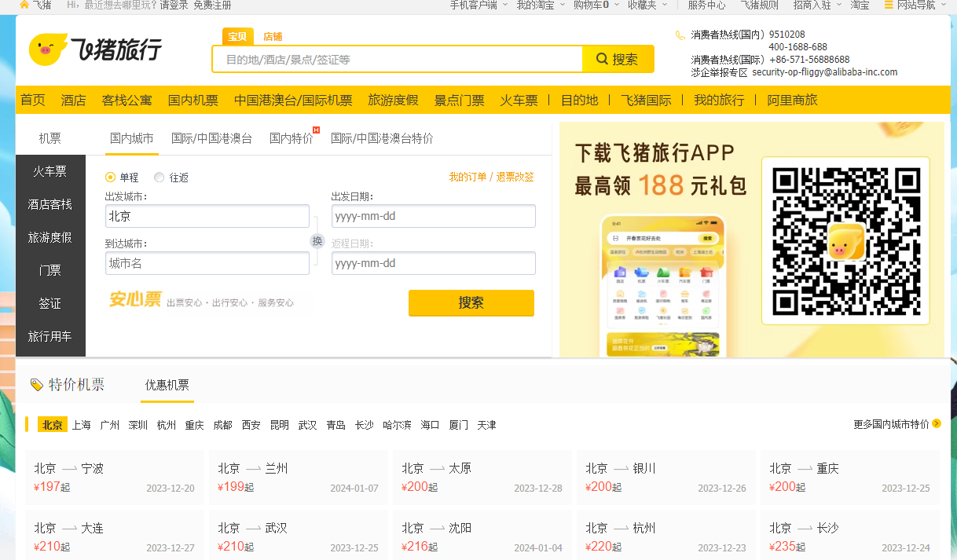The image size is (957, 560).
Task: Open the 我的淘宝 dropdown menu
Action: tap(539, 5)
